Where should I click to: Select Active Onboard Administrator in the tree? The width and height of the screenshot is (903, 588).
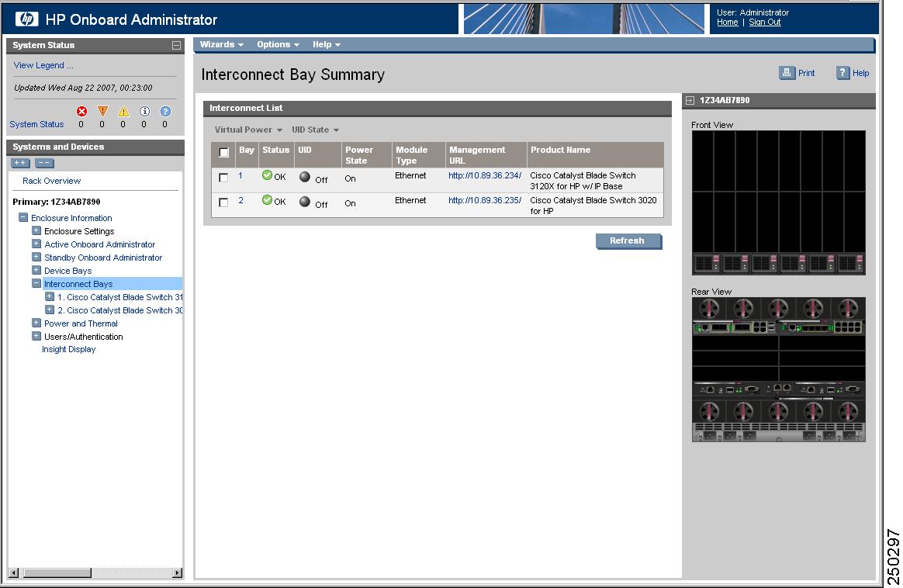(x=99, y=245)
